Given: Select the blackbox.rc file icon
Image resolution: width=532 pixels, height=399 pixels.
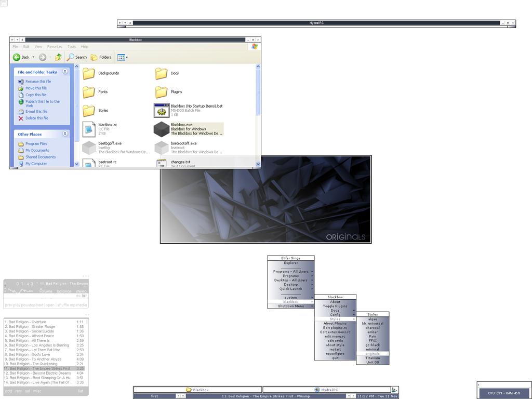Looking at the screenshot, I should coord(89,129).
